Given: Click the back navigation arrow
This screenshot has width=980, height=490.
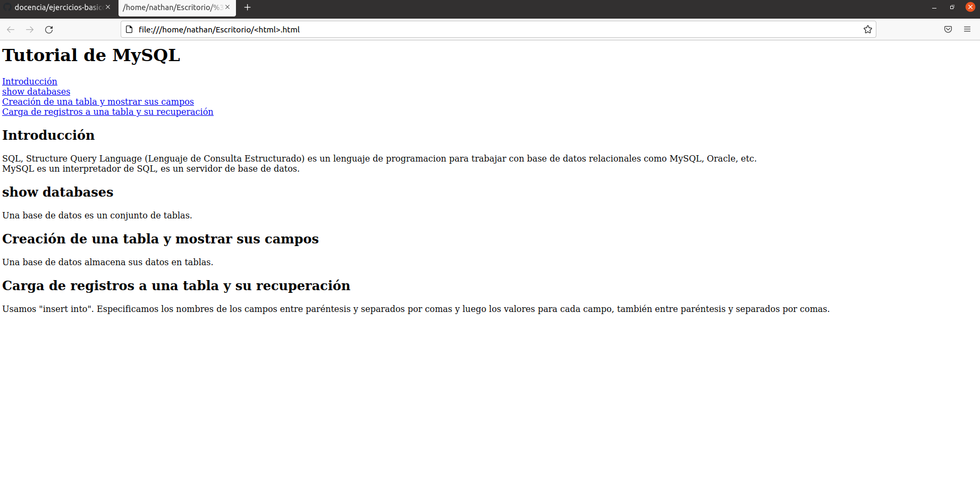Looking at the screenshot, I should (x=11, y=29).
